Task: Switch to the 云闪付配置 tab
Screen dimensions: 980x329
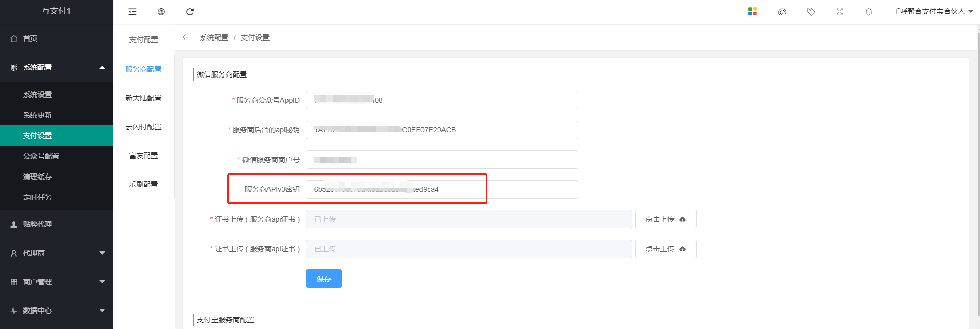Action: pos(144,127)
